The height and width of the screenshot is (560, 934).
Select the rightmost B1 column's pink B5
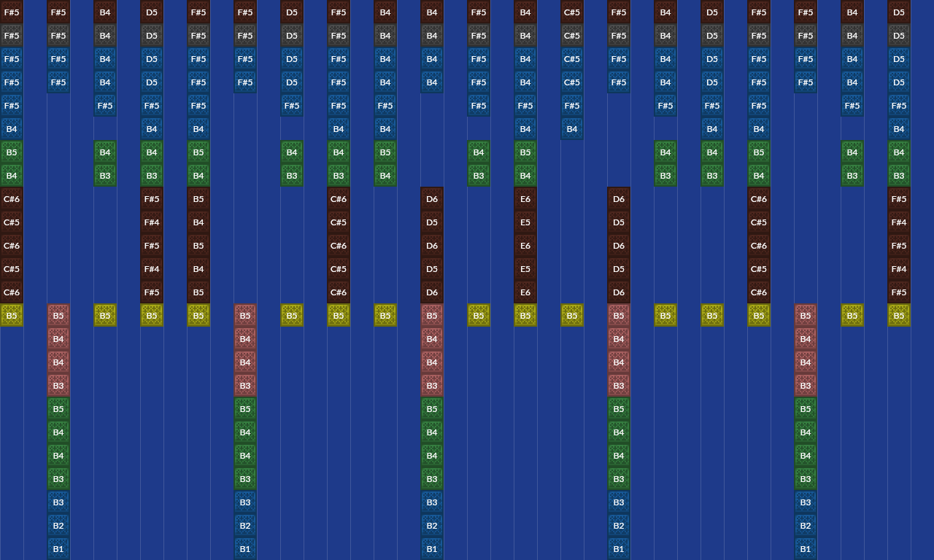[806, 316]
